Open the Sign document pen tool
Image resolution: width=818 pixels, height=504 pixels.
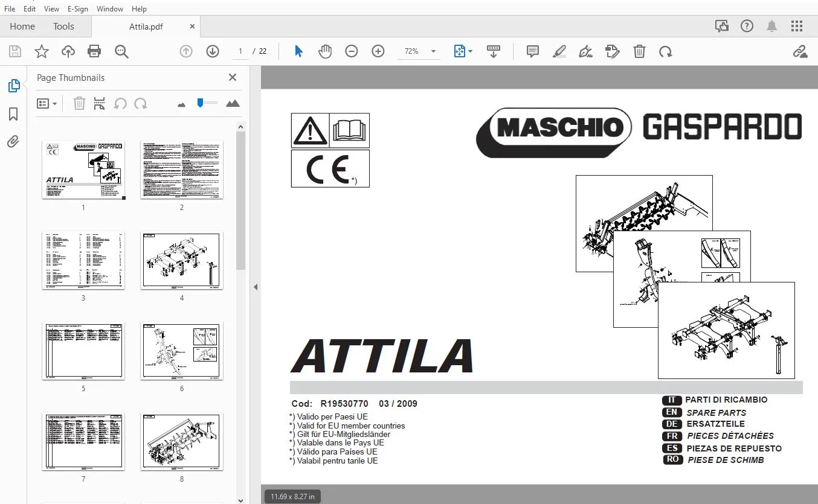click(x=585, y=51)
